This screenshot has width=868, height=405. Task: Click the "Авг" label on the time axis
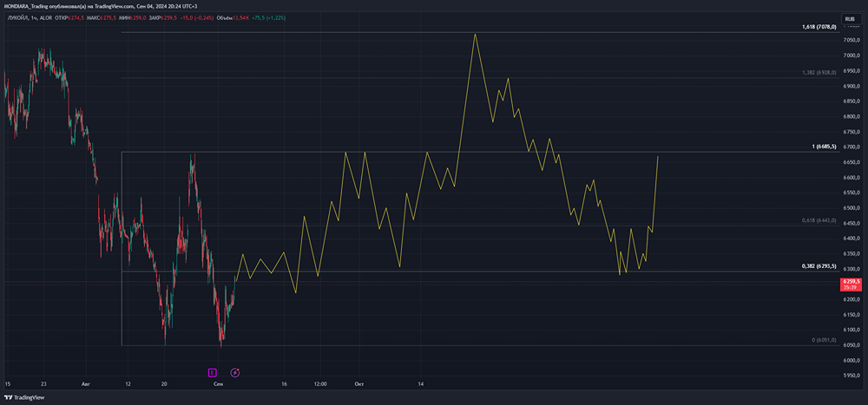tap(85, 383)
